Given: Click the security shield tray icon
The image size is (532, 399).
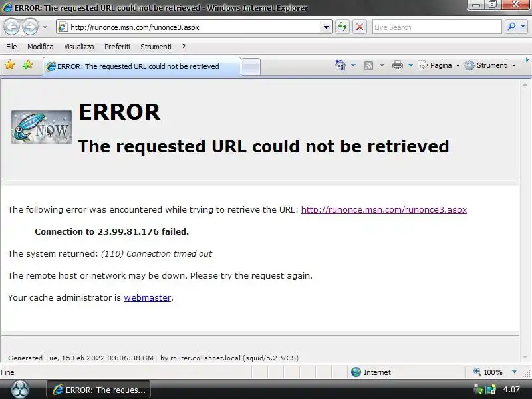Looking at the screenshot, I should (478, 390).
